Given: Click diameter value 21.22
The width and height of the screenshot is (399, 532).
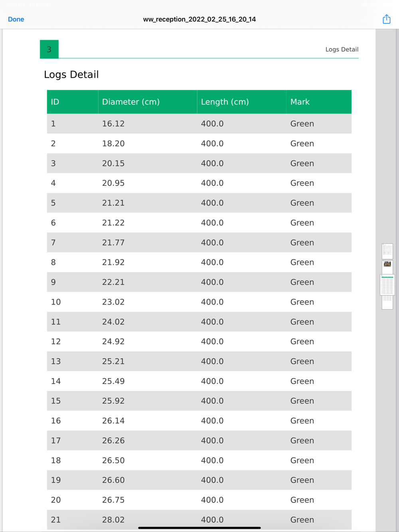Looking at the screenshot, I should pyautogui.click(x=113, y=223).
